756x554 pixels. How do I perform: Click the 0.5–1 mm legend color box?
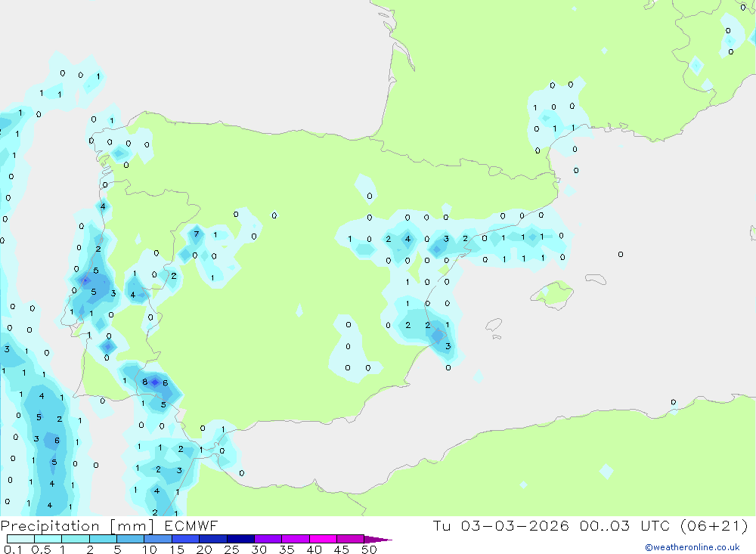pyautogui.click(x=48, y=539)
